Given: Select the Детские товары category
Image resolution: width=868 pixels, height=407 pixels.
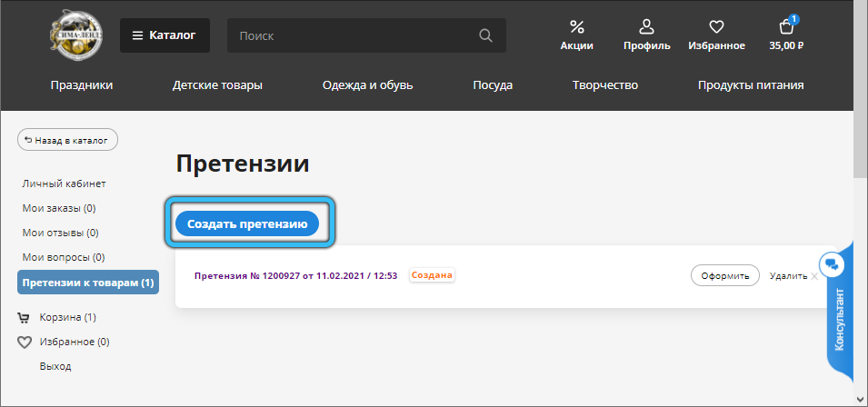Looking at the screenshot, I should (x=217, y=85).
